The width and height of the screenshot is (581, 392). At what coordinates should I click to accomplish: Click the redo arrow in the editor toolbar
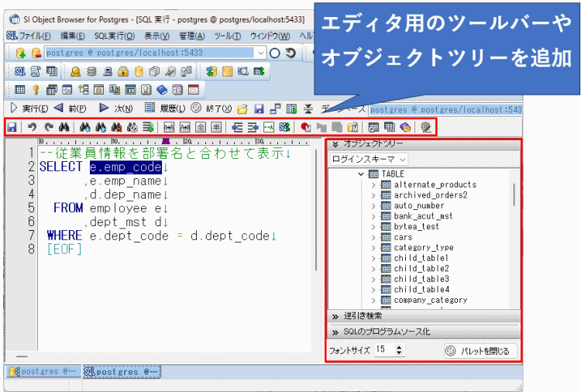tap(47, 126)
